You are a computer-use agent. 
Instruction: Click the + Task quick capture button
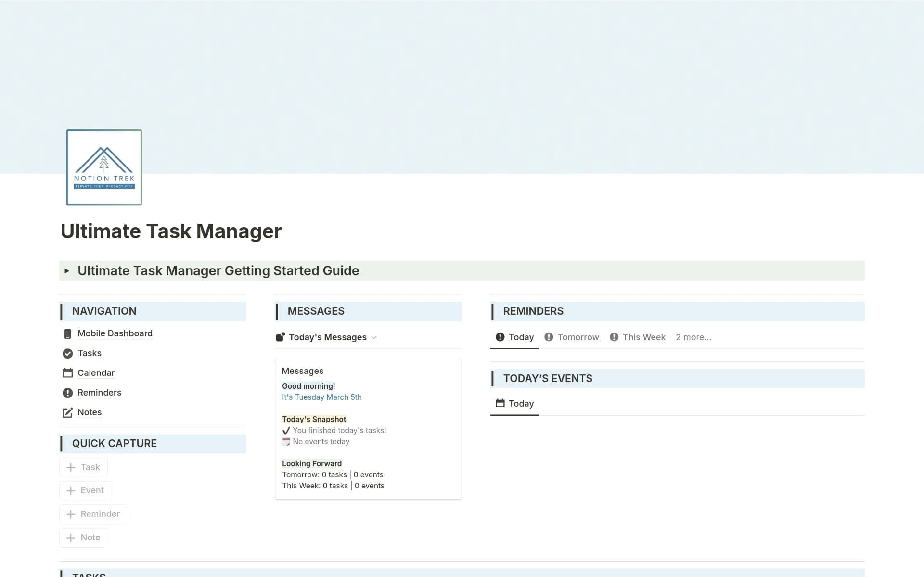tap(83, 467)
